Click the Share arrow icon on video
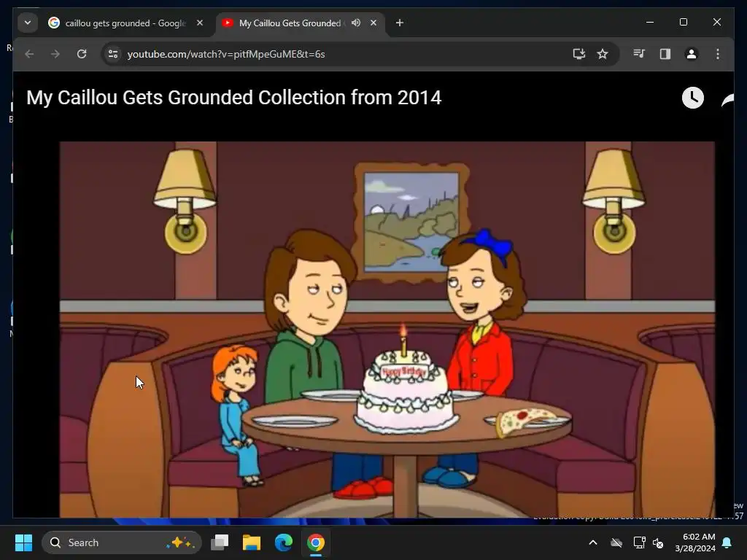This screenshot has height=560, width=747. (x=727, y=100)
